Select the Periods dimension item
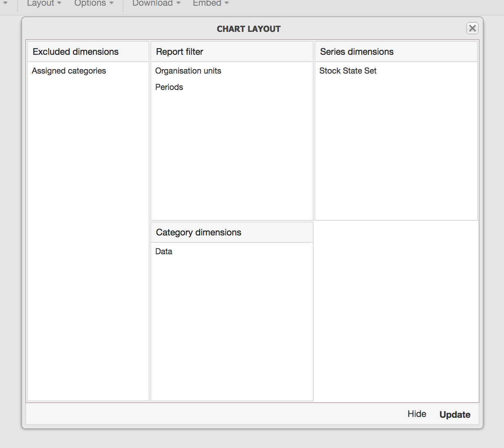 tap(169, 87)
